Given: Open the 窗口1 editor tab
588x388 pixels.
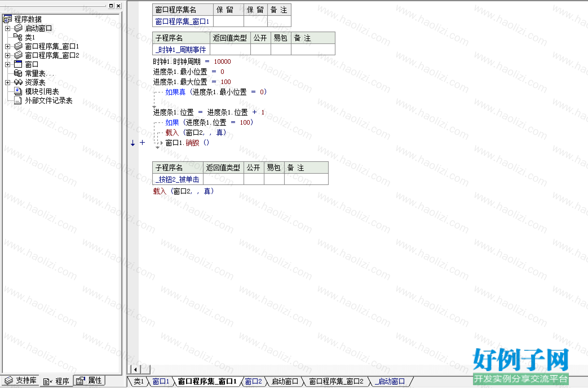Looking at the screenshot, I should point(161,382).
